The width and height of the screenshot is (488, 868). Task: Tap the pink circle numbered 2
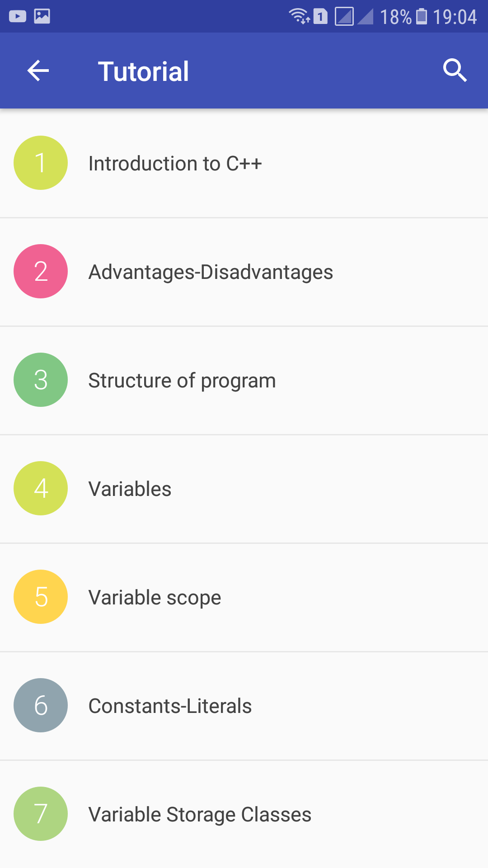40,271
